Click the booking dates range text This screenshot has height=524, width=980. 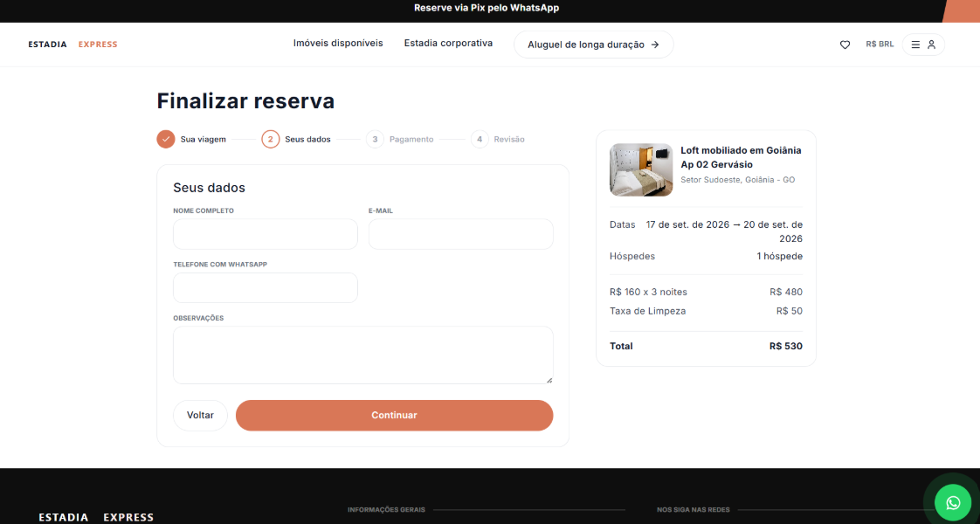[724, 231]
